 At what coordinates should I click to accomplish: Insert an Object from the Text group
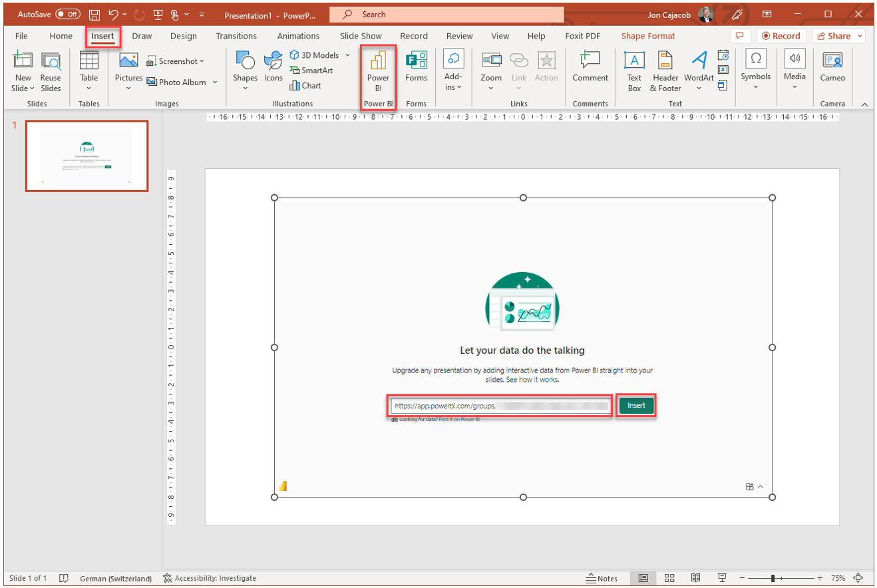pos(723,84)
